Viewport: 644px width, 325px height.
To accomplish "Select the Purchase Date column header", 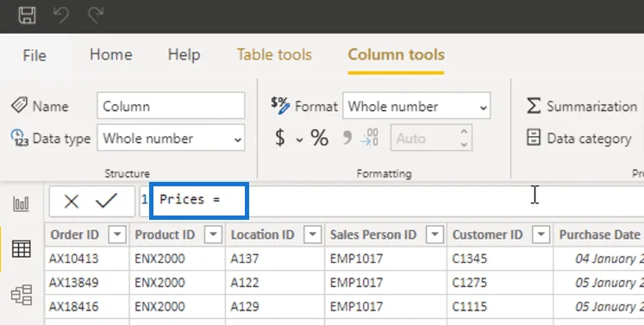I will tap(600, 234).
